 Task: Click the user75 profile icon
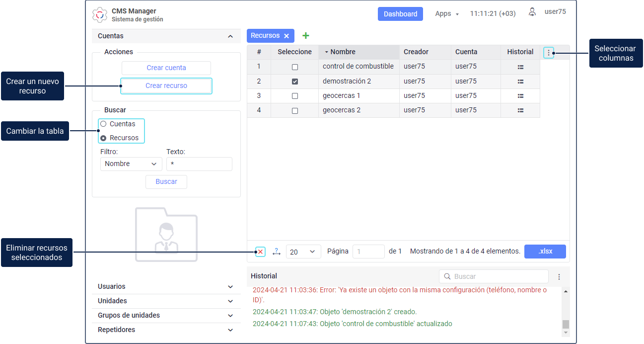pos(532,12)
